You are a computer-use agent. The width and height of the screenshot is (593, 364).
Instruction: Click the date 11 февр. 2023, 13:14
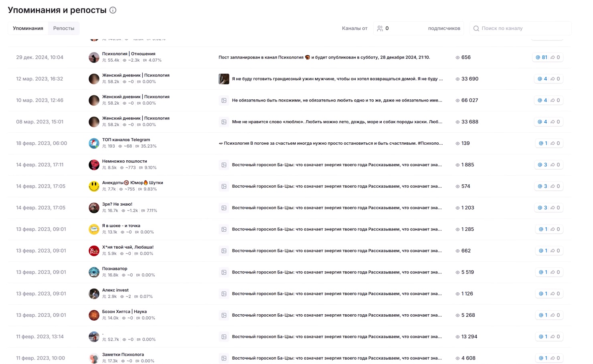(x=40, y=337)
